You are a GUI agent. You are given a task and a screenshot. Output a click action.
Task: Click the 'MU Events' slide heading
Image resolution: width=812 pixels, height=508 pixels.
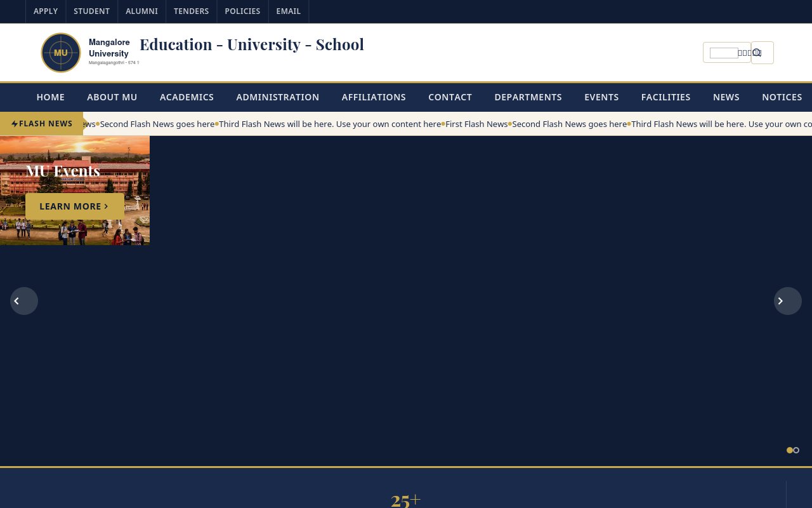point(63,171)
